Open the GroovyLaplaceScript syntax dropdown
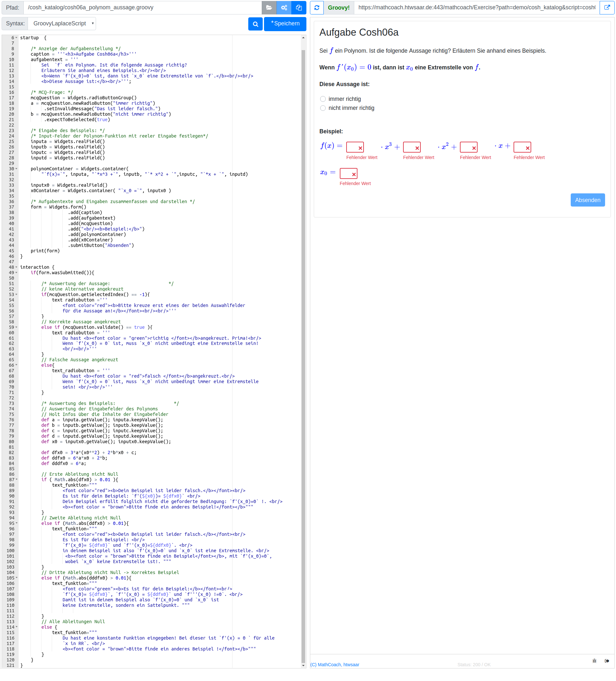Viewport: 616px width, 681px height. coord(62,24)
